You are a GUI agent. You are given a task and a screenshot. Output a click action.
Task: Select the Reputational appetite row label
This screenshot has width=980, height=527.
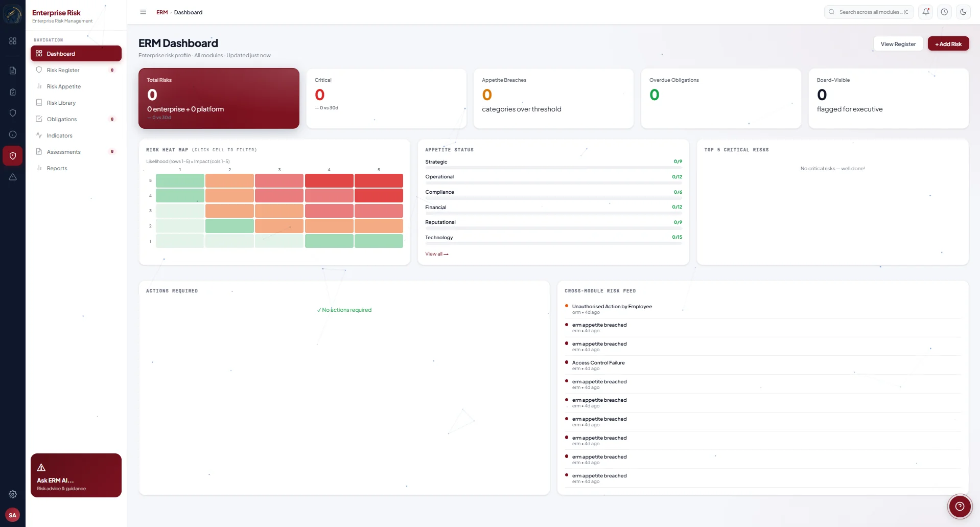coord(440,222)
